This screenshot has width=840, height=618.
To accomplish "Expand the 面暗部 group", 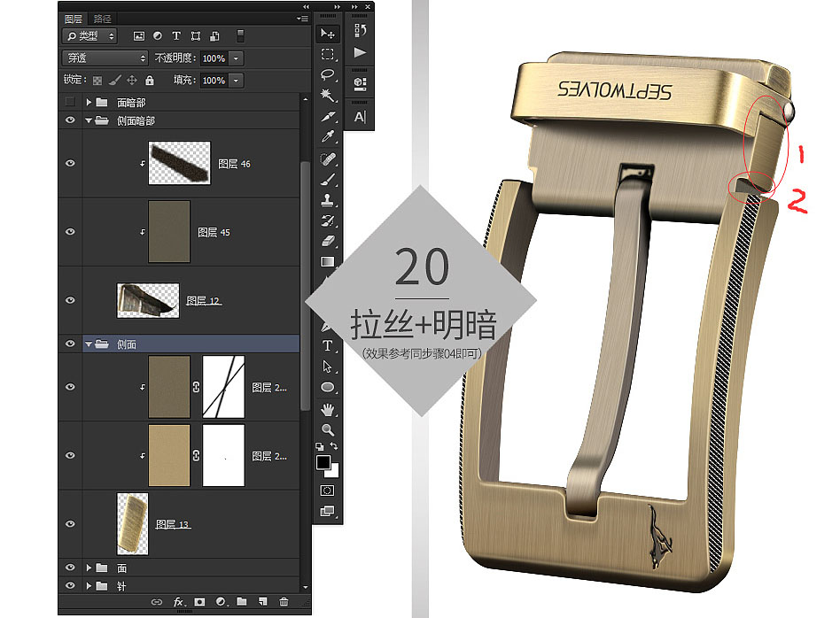I will click(x=89, y=102).
